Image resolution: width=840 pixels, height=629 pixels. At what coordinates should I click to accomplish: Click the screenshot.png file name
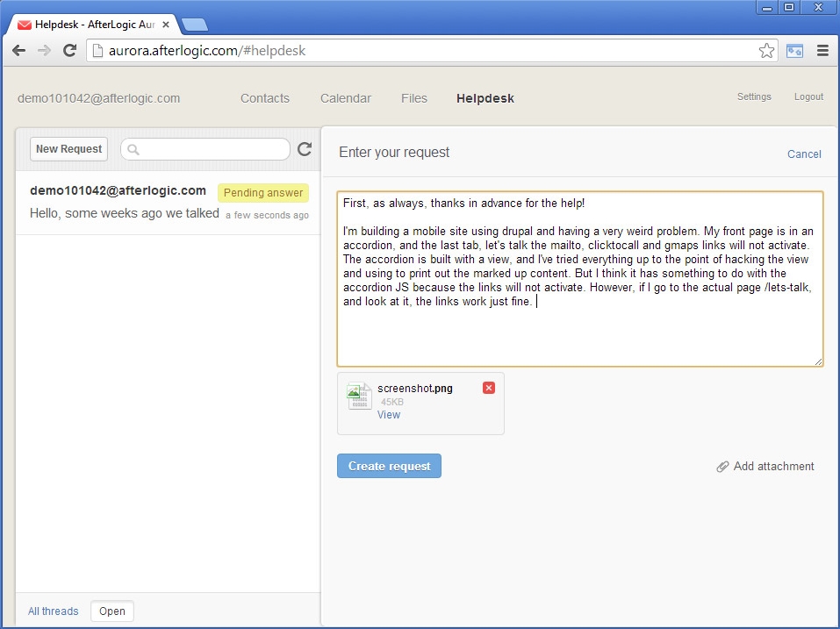(x=414, y=388)
